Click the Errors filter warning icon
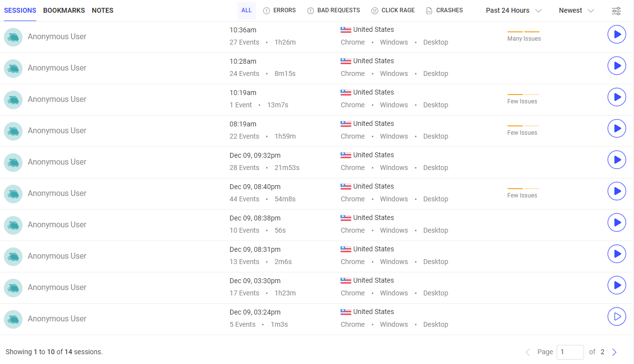This screenshot has height=364, width=634. click(267, 11)
